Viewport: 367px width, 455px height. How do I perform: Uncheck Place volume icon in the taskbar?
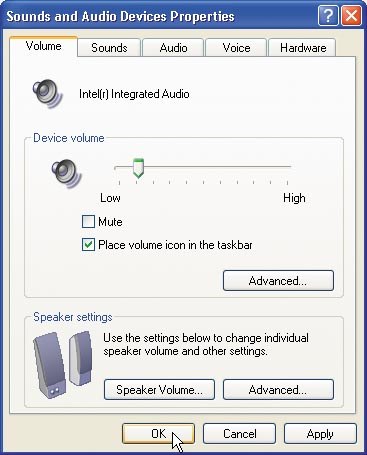88,245
